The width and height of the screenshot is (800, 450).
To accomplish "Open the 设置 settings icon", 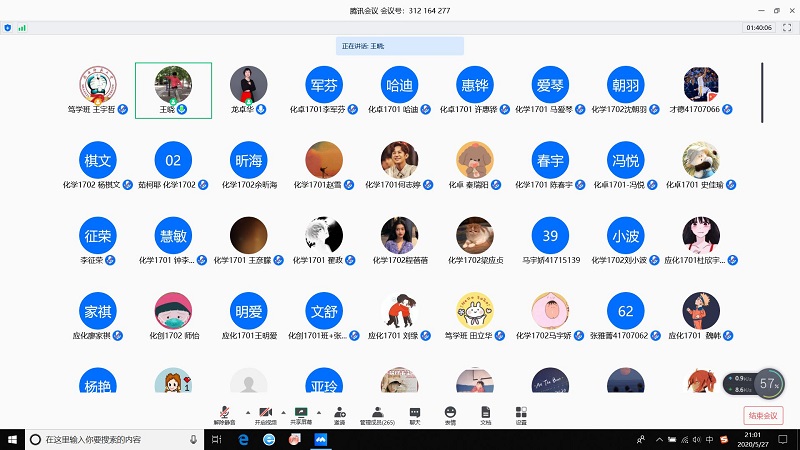I will tap(521, 414).
